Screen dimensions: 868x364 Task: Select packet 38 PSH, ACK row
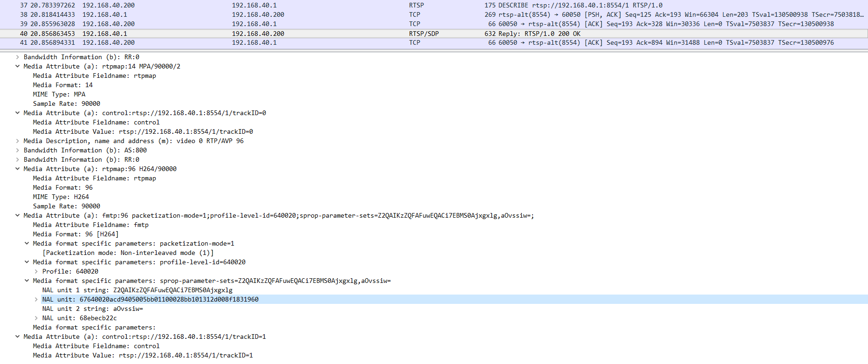(434, 14)
